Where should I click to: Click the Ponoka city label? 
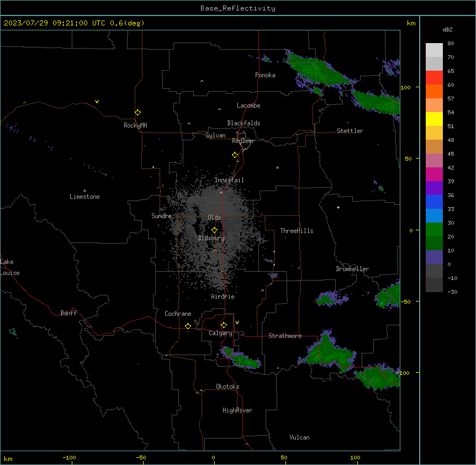pyautogui.click(x=265, y=75)
